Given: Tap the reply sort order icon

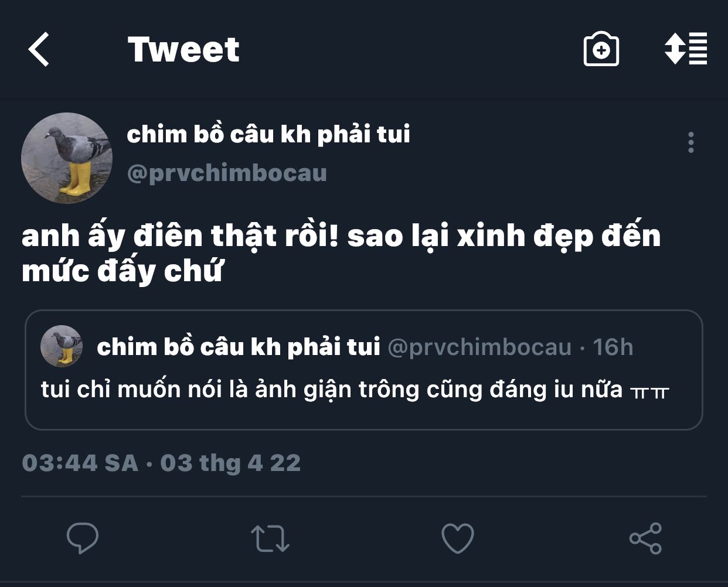Looking at the screenshot, I should tap(686, 49).
